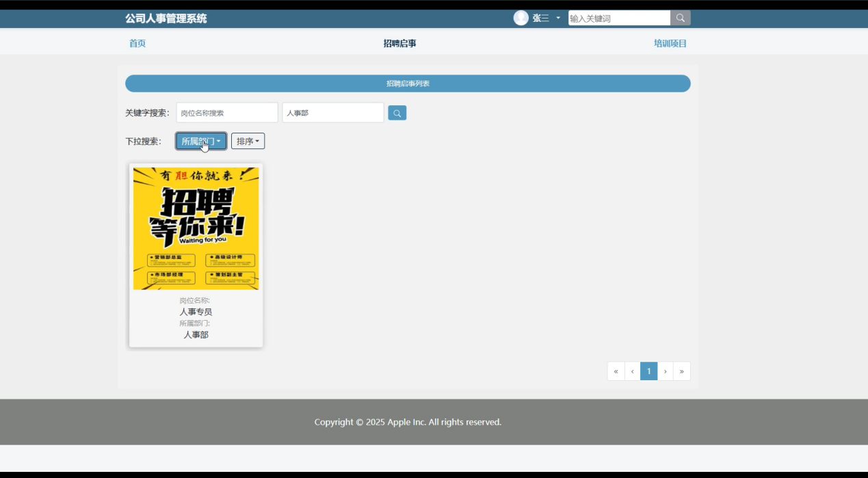Jump to the last page with » button
The image size is (868, 478).
[681, 371]
